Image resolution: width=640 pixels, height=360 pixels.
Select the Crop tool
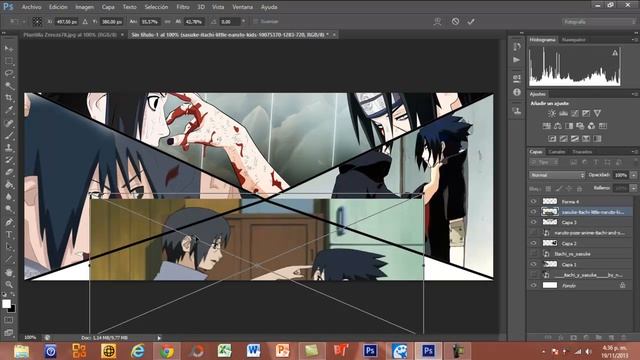coord(9,98)
